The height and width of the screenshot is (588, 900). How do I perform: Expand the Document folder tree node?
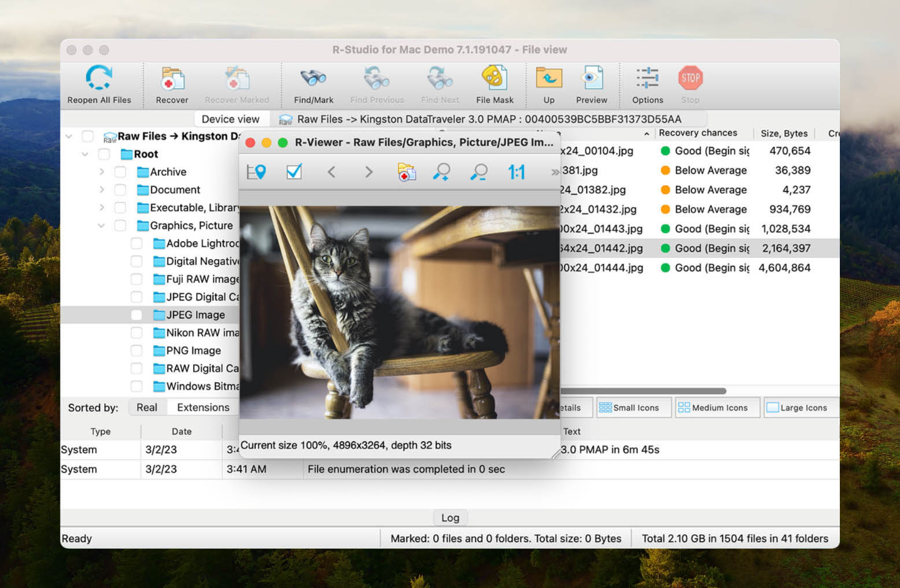(102, 190)
